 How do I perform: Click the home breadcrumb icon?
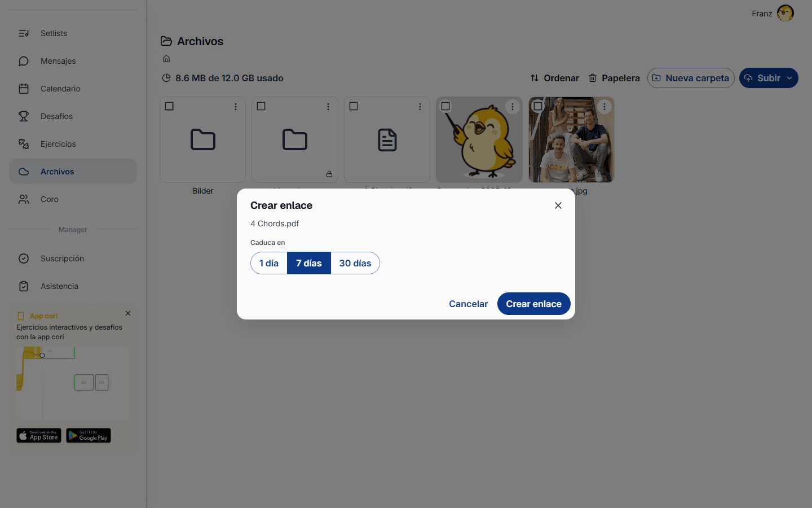click(x=166, y=59)
